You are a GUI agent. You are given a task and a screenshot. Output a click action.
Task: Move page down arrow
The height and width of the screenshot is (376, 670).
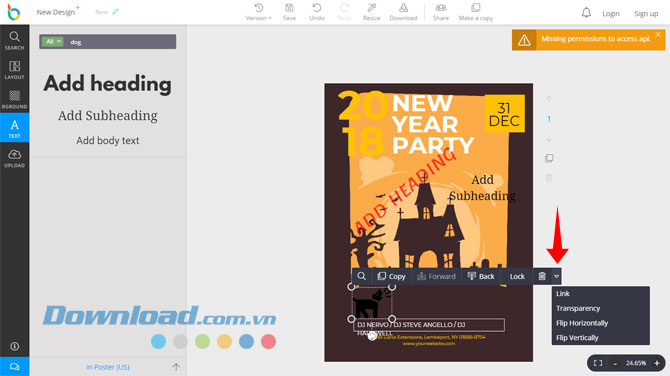tap(549, 139)
